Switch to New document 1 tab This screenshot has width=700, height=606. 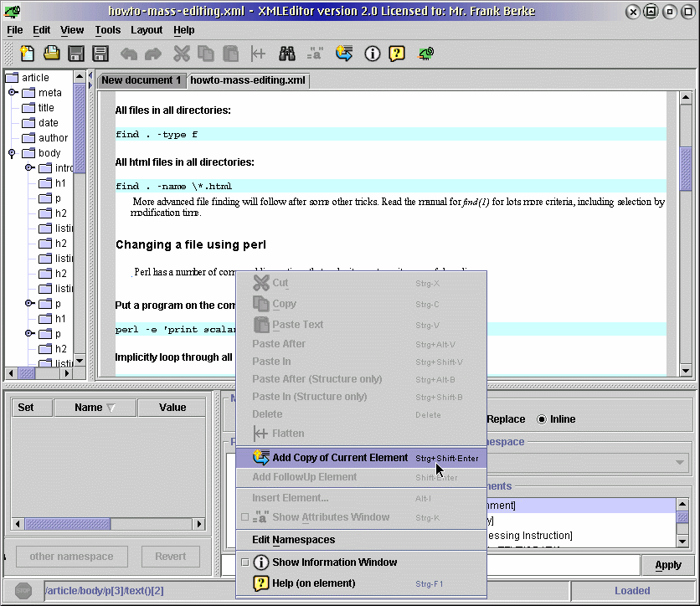(142, 80)
